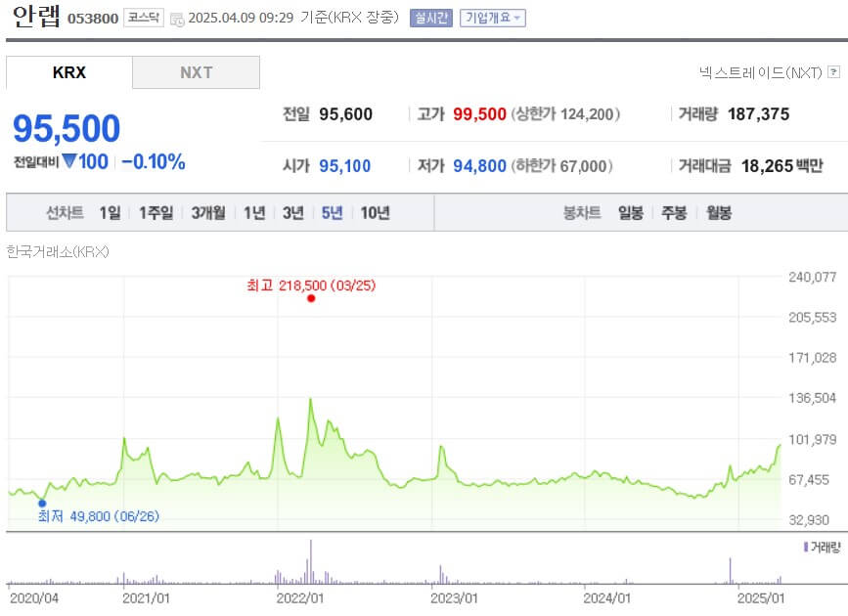Click the 실시간 realtime button
The width and height of the screenshot is (848, 616).
[433, 17]
